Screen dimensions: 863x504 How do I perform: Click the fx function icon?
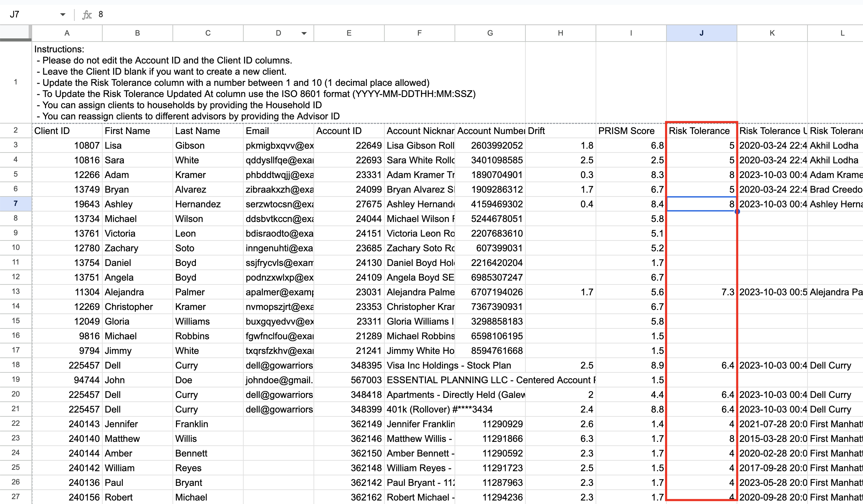point(87,14)
